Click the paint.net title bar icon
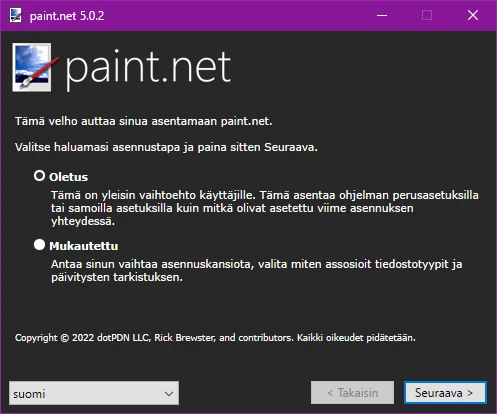 pos(16,15)
